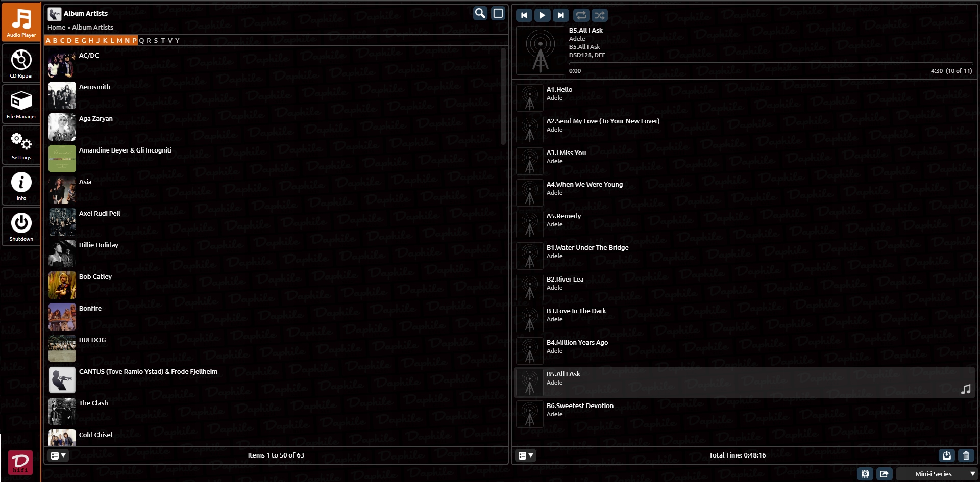Click the share arrow icon in the bottom bar
Image resolution: width=980 pixels, height=482 pixels.
click(x=885, y=474)
